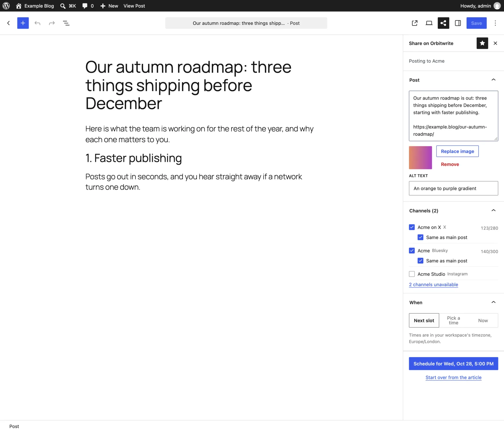Open the post title command bar
Screen dimensions: 504x432
246,23
